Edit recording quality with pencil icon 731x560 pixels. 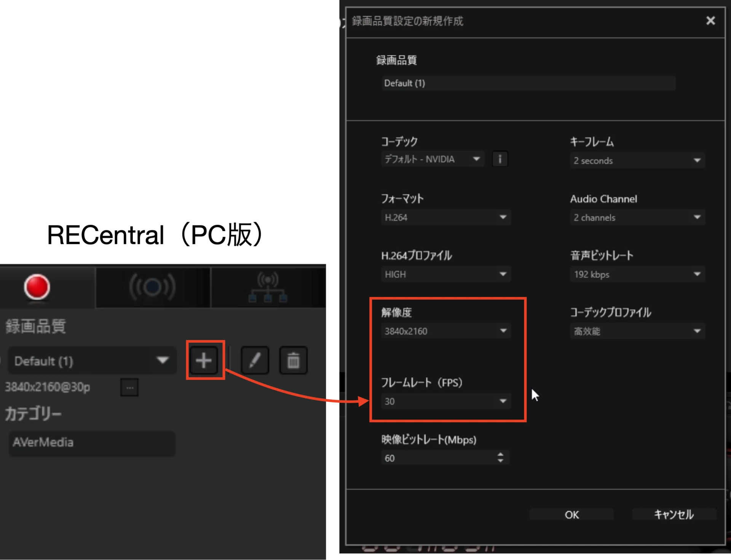tap(255, 360)
